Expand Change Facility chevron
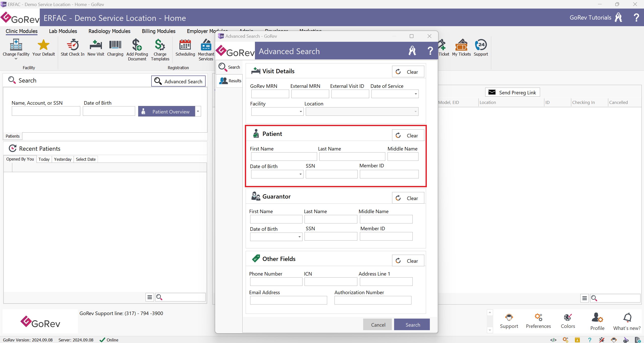 pos(16,59)
